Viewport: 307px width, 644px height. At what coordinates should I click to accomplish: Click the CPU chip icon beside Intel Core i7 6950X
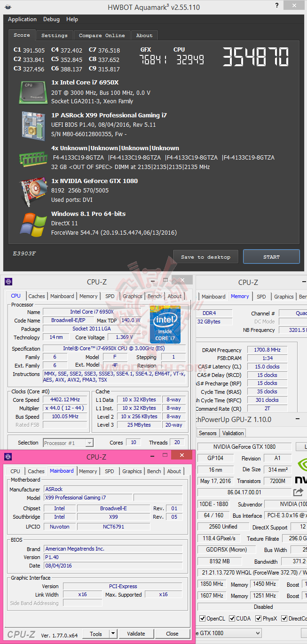click(x=32, y=92)
